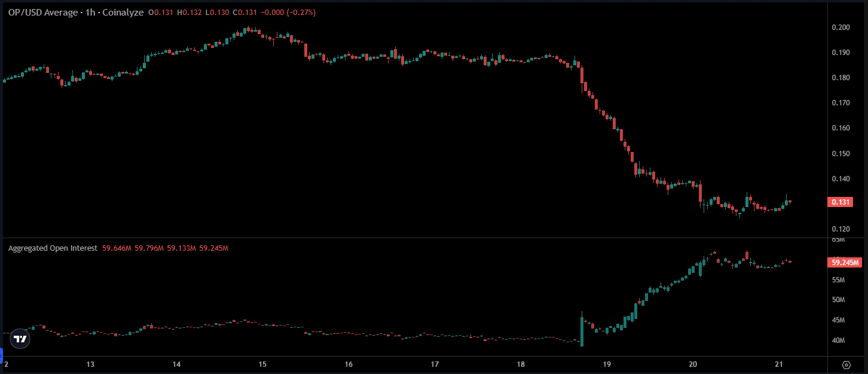Click date 18 on the time axis
The height and width of the screenshot is (374, 868).
tap(521, 364)
